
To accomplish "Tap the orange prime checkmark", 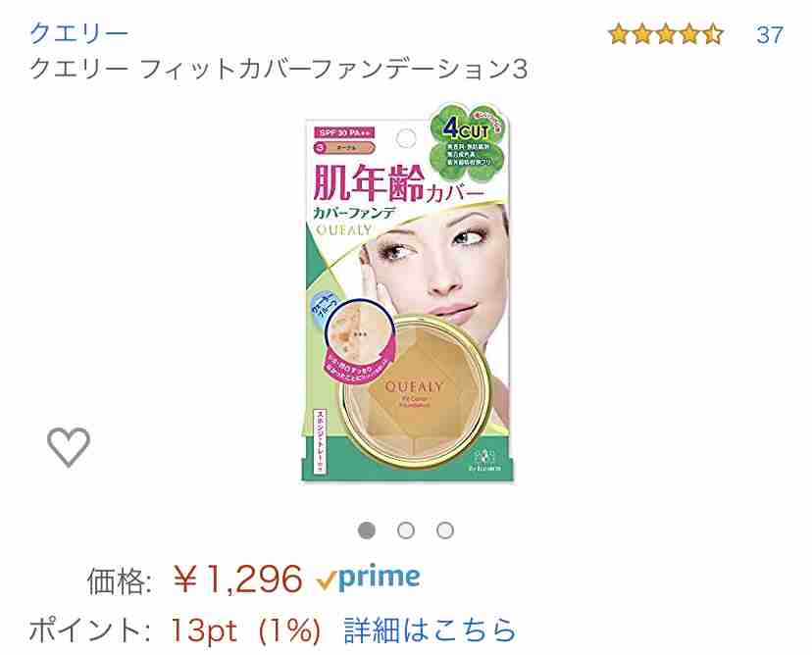I will [327, 580].
